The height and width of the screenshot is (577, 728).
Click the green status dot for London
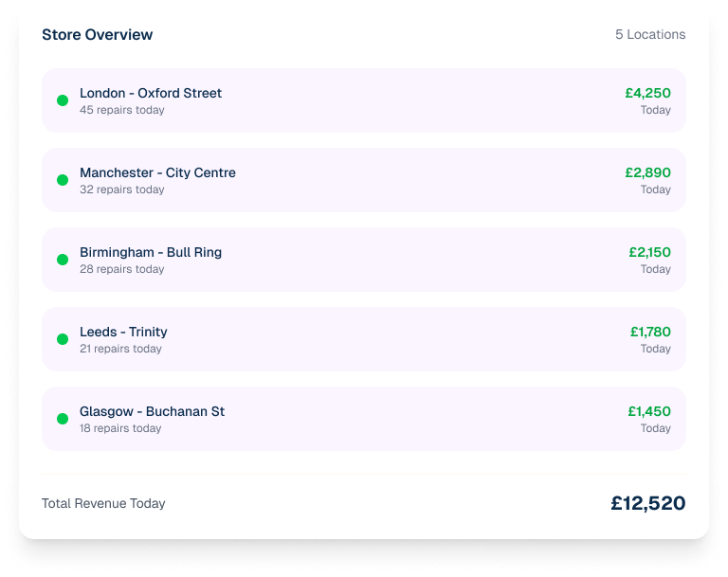(63, 100)
